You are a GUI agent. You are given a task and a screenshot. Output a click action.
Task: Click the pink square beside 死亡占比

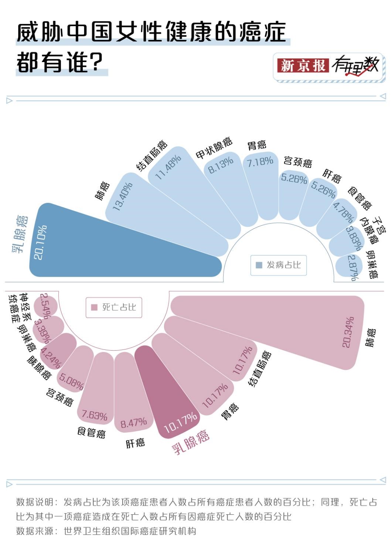click(x=94, y=307)
